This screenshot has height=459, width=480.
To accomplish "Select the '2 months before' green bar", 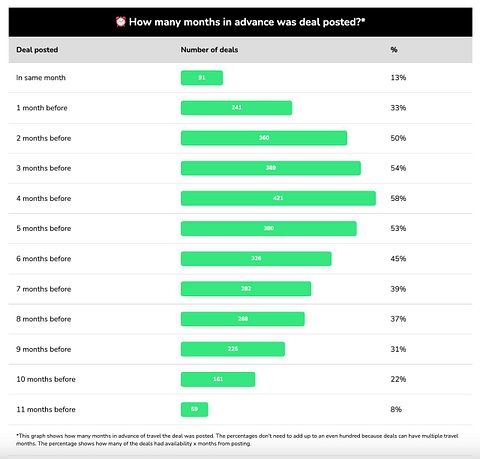I will (264, 138).
